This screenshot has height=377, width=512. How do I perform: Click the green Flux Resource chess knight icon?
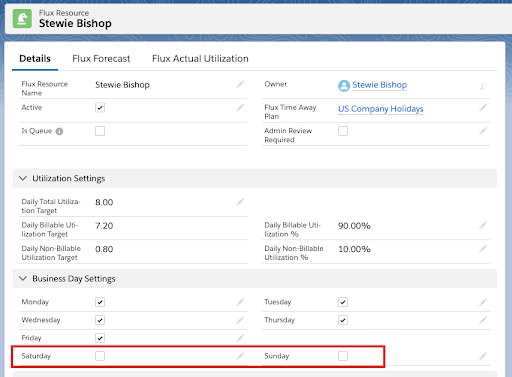click(22, 18)
